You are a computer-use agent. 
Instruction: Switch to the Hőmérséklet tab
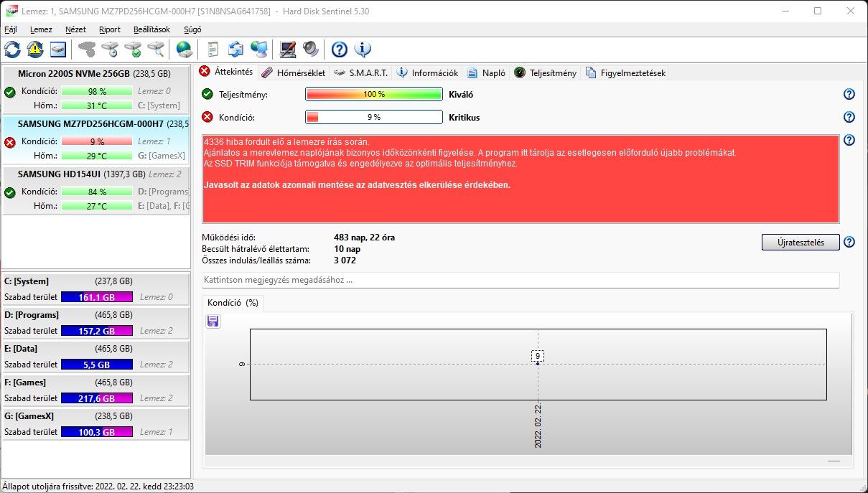tap(294, 72)
